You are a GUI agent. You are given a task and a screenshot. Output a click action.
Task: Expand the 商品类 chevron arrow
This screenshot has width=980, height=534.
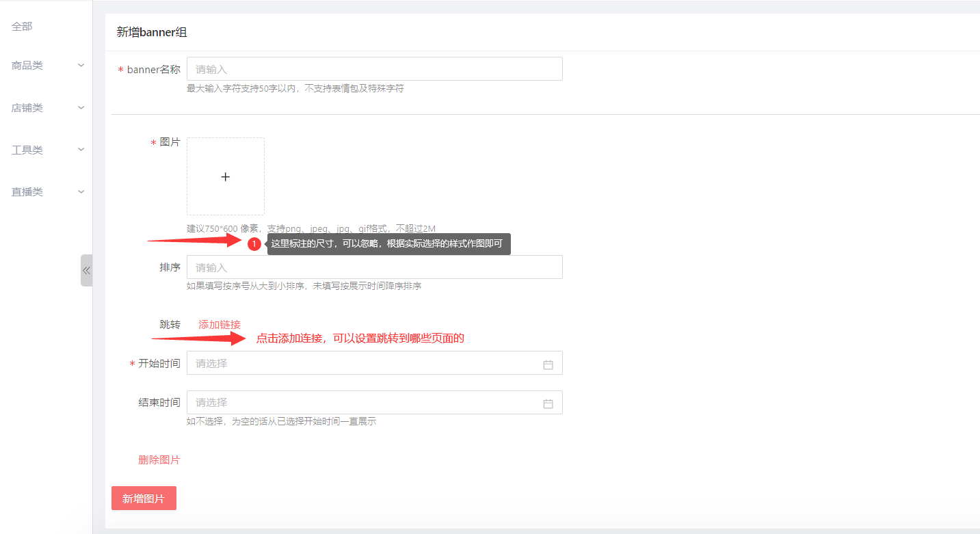tap(81, 66)
